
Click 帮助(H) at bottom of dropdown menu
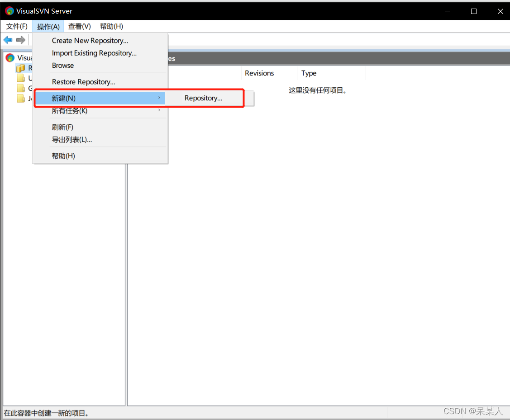pyautogui.click(x=100, y=156)
